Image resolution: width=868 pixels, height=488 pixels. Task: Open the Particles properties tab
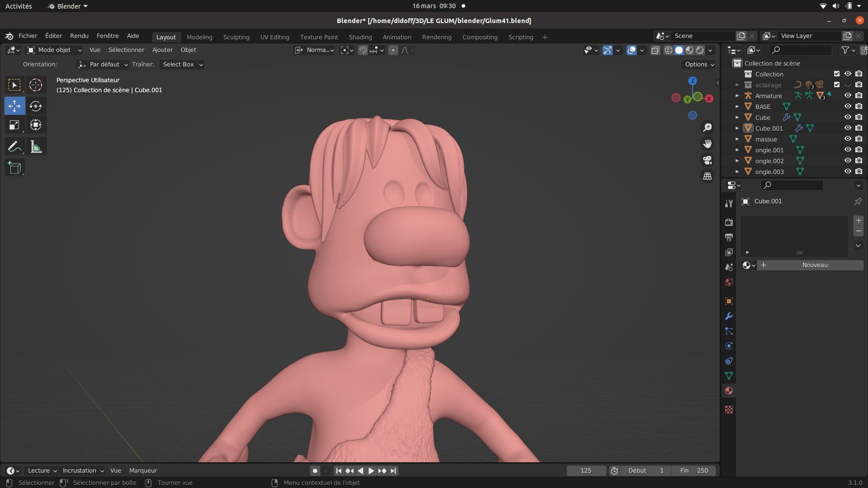point(729,331)
